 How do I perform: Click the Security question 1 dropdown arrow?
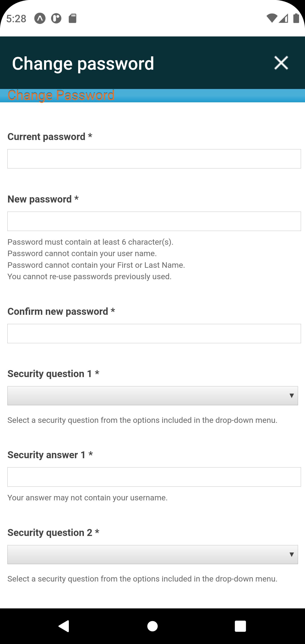tap(291, 396)
